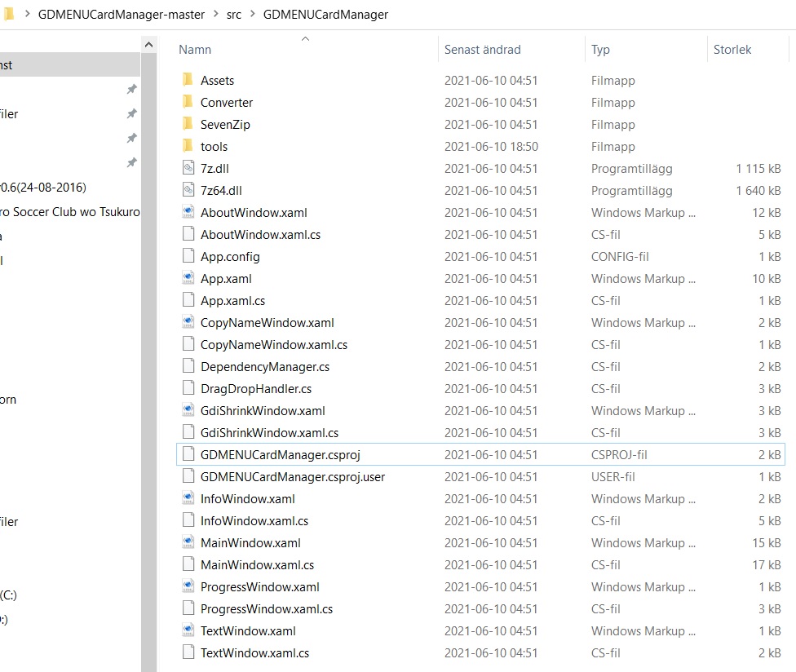Select the AboutWindow.xaml file icon
The image size is (796, 672).
point(188,212)
